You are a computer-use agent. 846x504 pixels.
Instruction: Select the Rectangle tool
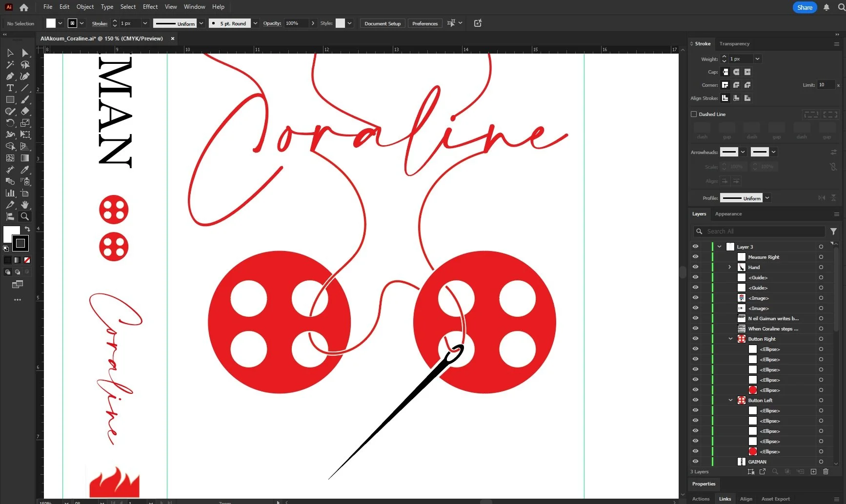[x=10, y=100]
